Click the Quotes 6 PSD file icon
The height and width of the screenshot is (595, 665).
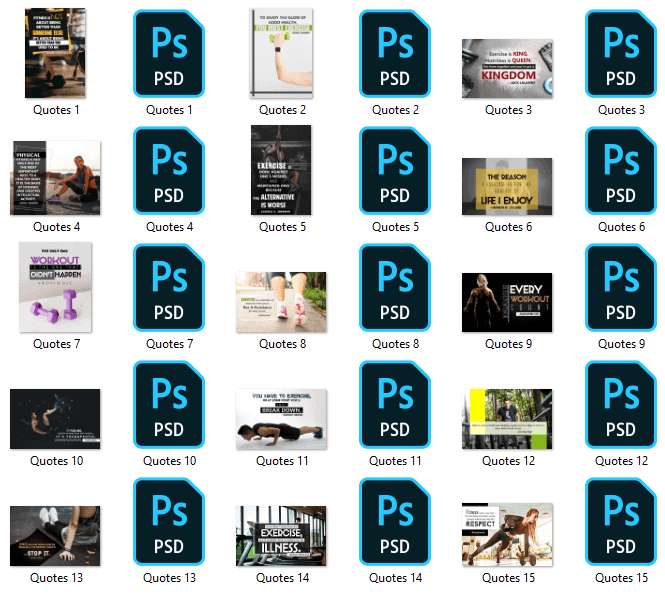pyautogui.click(x=620, y=170)
